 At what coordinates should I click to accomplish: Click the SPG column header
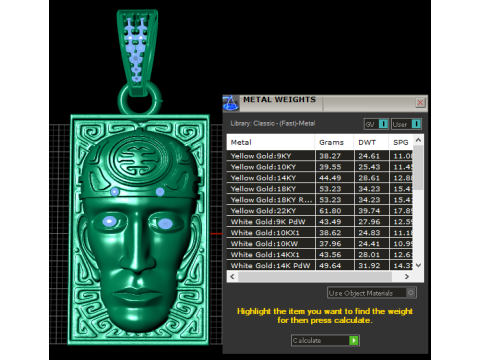401,142
